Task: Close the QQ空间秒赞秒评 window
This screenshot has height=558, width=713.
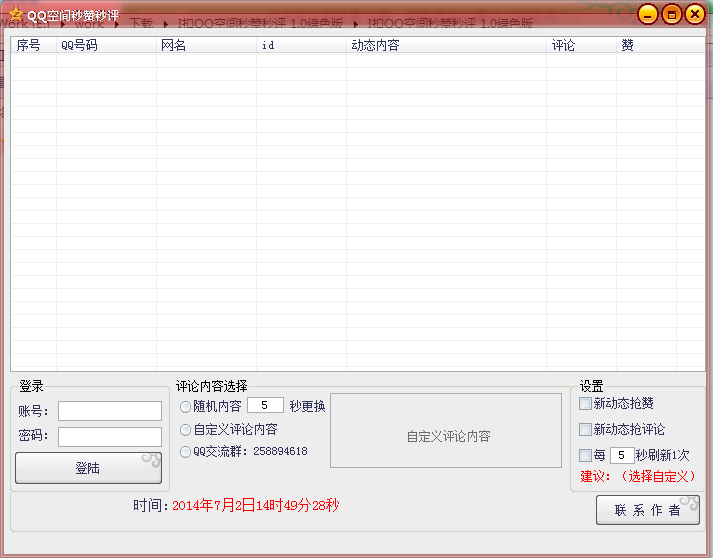Action: point(695,15)
